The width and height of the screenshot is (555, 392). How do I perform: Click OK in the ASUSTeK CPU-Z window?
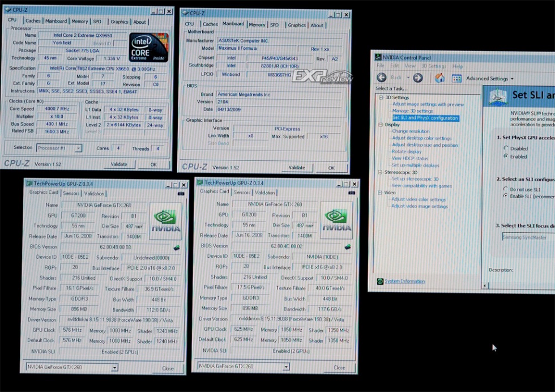[x=331, y=168]
